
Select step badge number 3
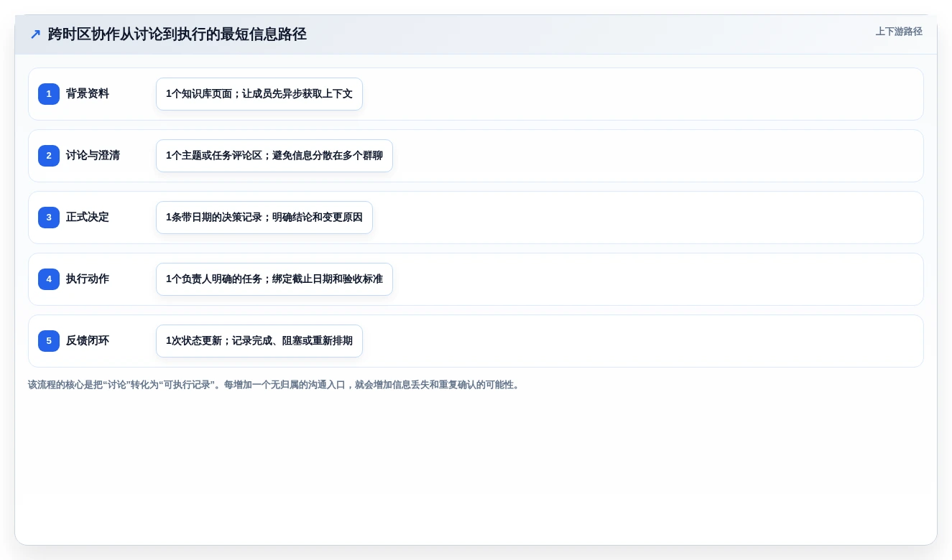[49, 218]
